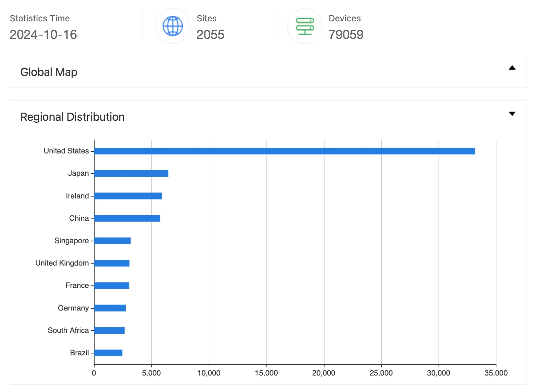Click the United Kingdom axis label
The width and height of the screenshot is (537, 392).
coord(62,263)
